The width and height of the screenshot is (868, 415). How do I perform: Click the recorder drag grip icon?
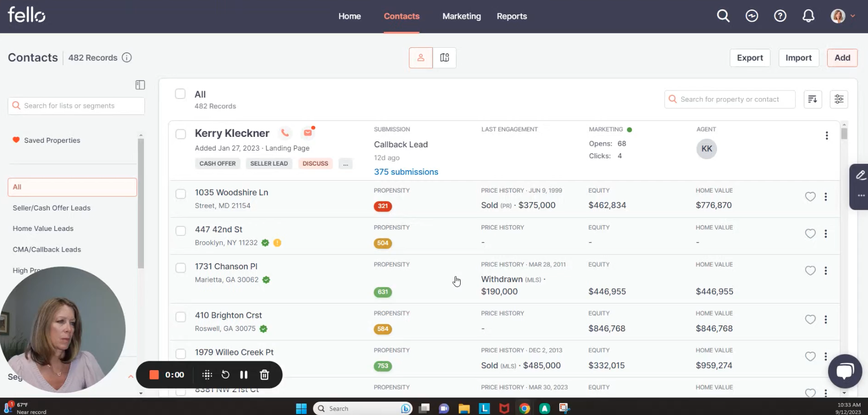207,375
